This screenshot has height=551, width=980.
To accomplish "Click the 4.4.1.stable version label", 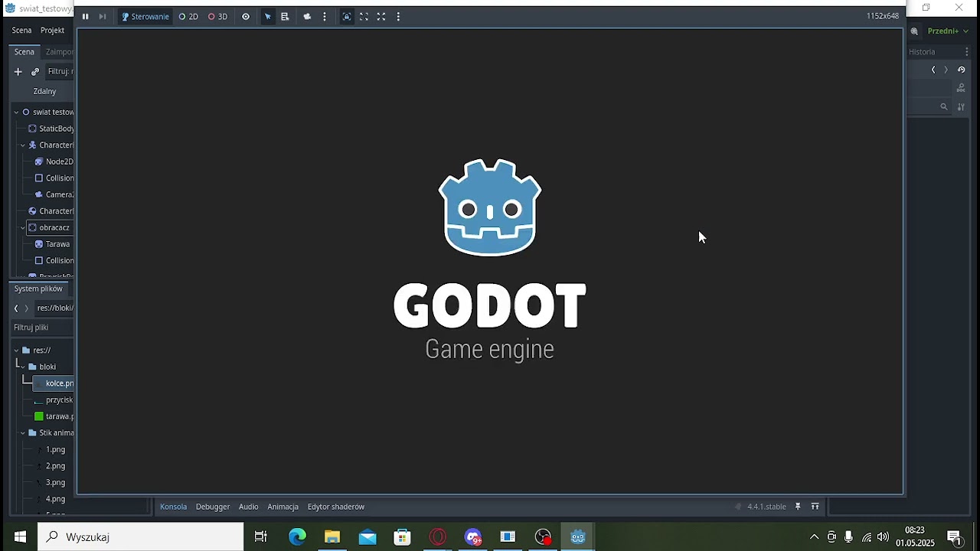I will click(x=766, y=507).
